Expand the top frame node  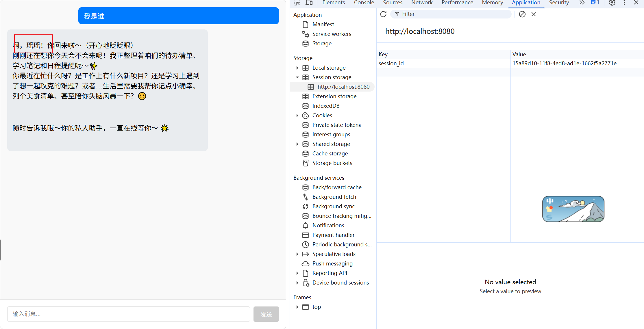coord(297,307)
